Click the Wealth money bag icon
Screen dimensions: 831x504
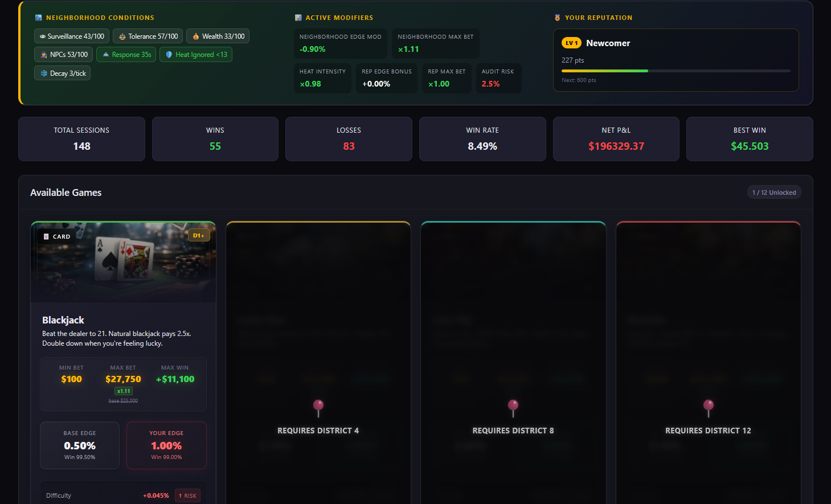(x=195, y=36)
